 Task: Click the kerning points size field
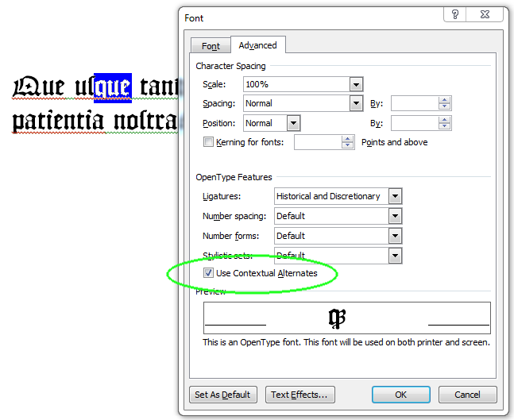318,143
